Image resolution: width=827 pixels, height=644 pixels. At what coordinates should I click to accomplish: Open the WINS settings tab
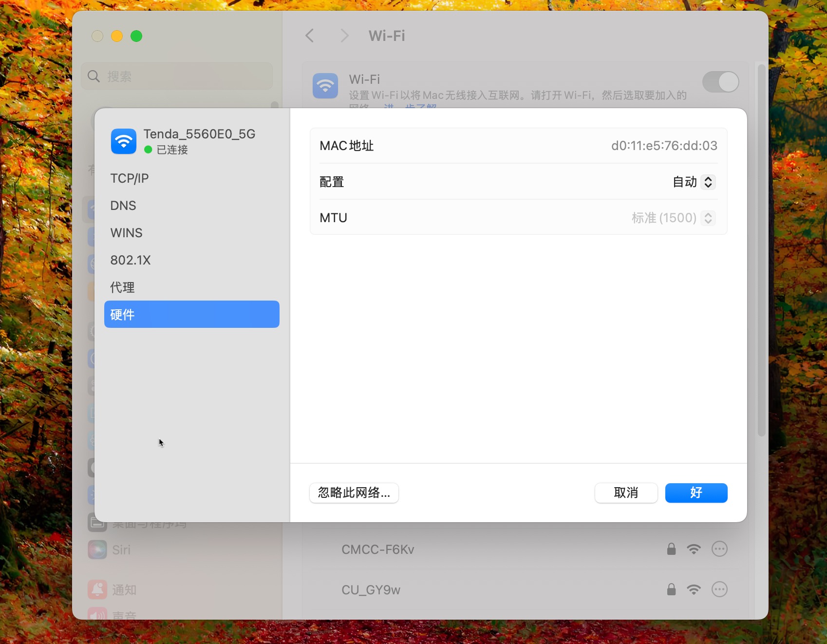[127, 233]
